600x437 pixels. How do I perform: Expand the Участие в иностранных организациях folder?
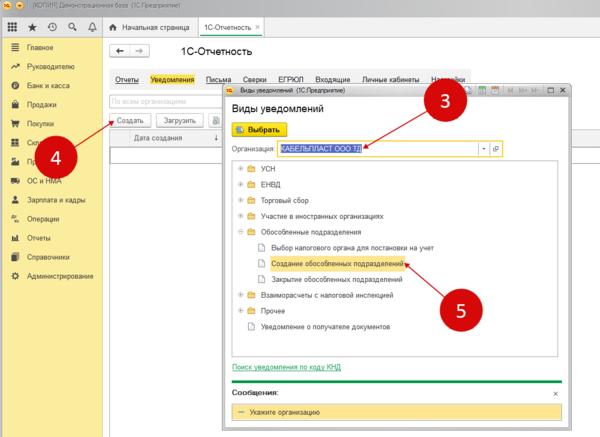click(241, 216)
